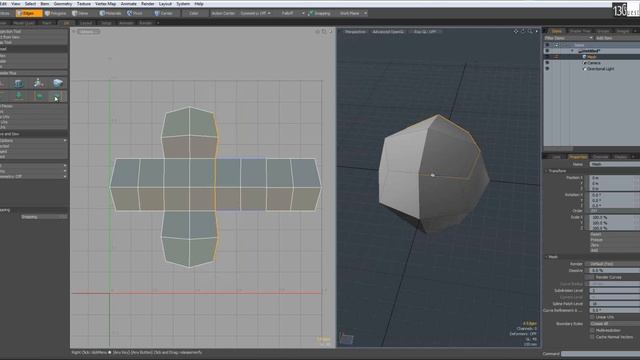This screenshot has width=640, height=360.
Task: Open the System menu
Action: 183,4
